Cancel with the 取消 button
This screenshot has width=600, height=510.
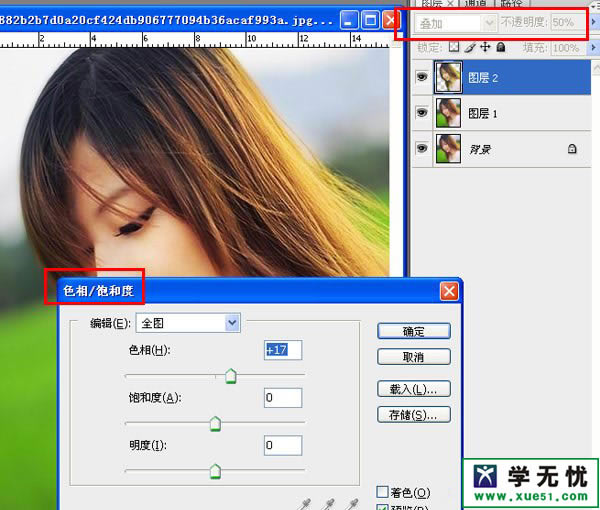tap(414, 357)
